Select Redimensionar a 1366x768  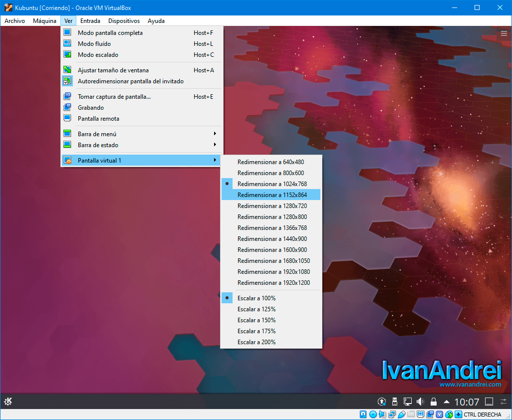[x=271, y=228]
